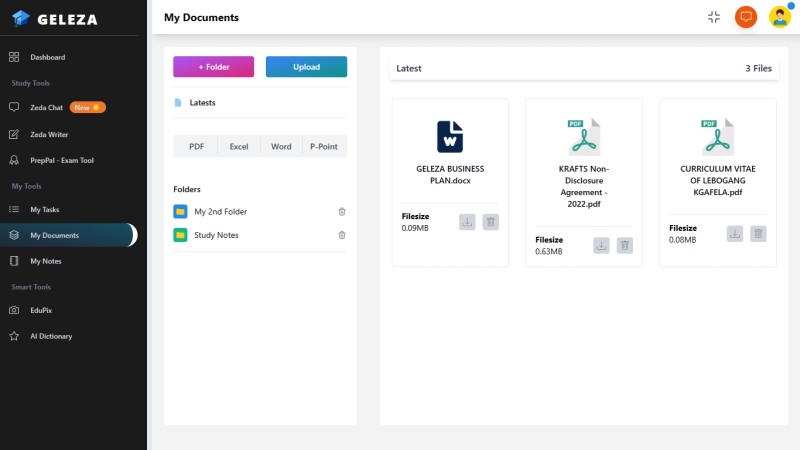Open the orange chat button in header
The width and height of the screenshot is (800, 450).
coord(746,17)
